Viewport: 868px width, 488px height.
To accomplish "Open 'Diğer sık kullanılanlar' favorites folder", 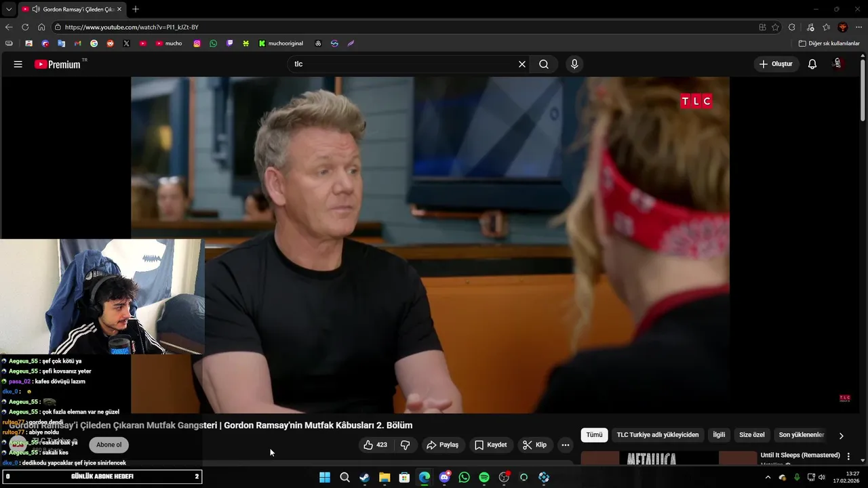I will tap(829, 43).
